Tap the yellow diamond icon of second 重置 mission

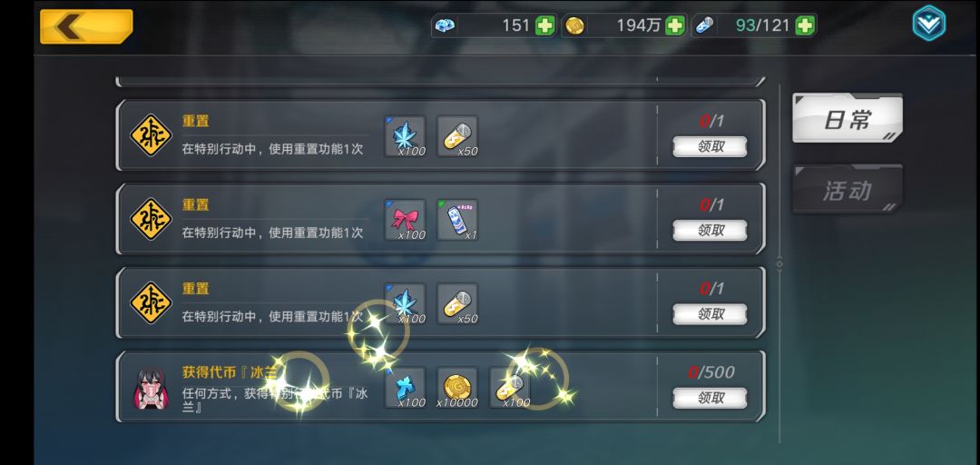click(x=151, y=219)
